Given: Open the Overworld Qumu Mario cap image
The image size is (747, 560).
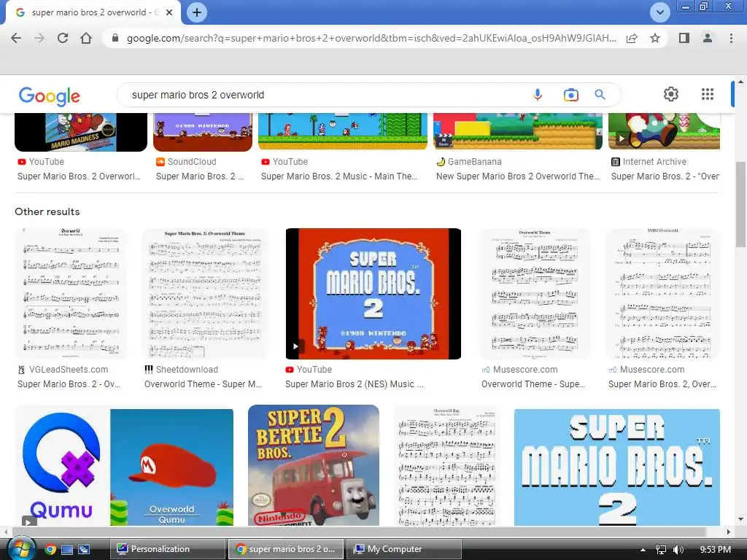Looking at the screenshot, I should (172, 467).
